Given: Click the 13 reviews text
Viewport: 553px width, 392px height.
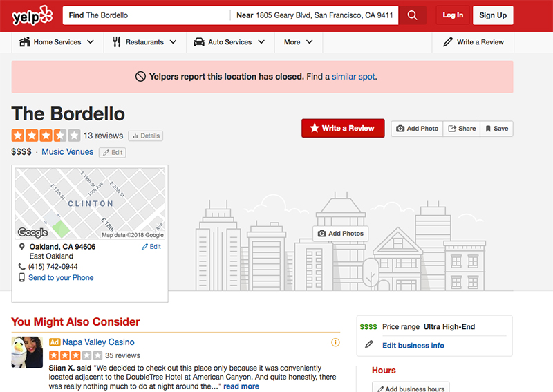Looking at the screenshot, I should tap(103, 136).
